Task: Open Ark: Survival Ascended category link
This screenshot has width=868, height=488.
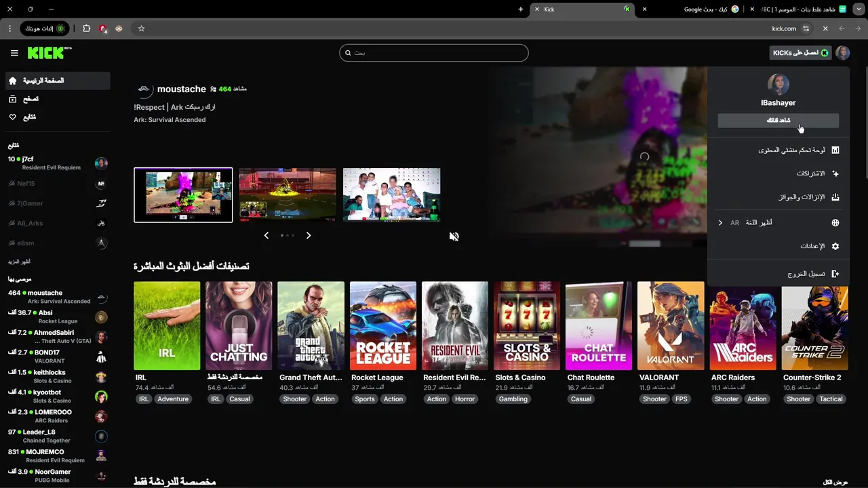Action: (x=170, y=120)
